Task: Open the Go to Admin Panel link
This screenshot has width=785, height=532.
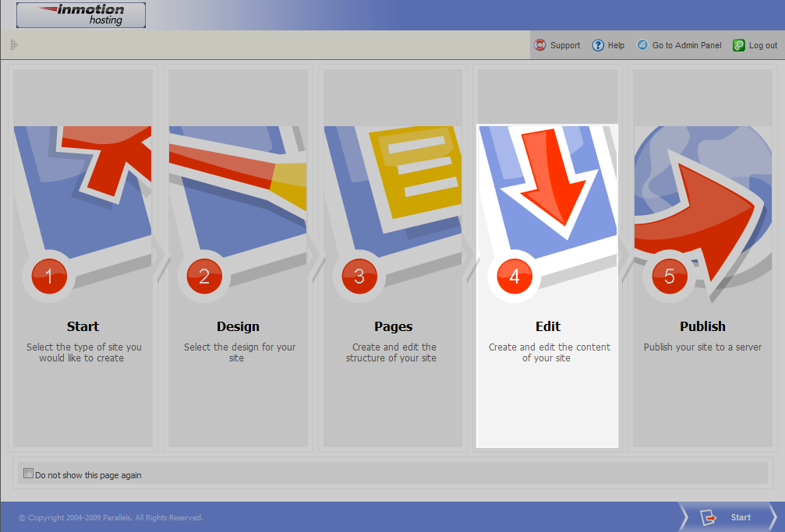Action: [687, 45]
